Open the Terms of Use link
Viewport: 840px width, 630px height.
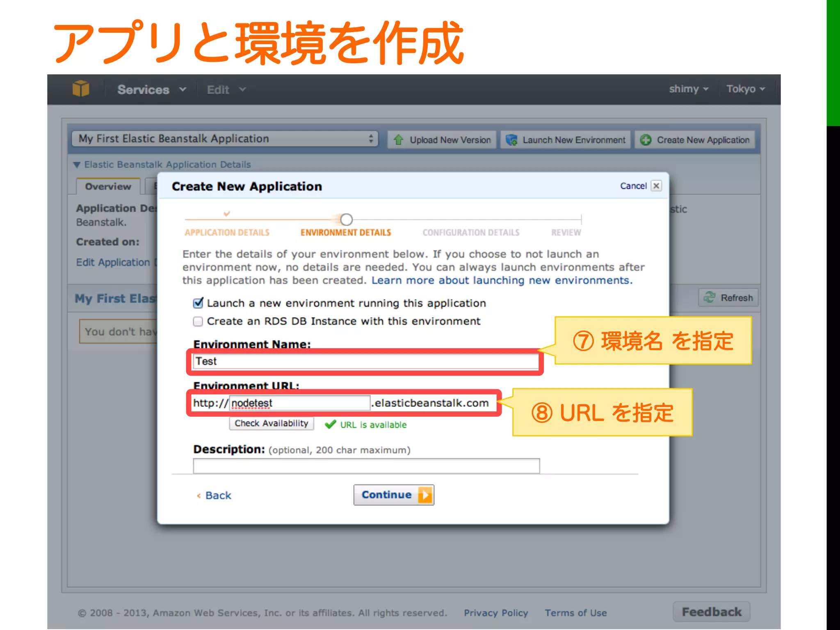point(575,613)
